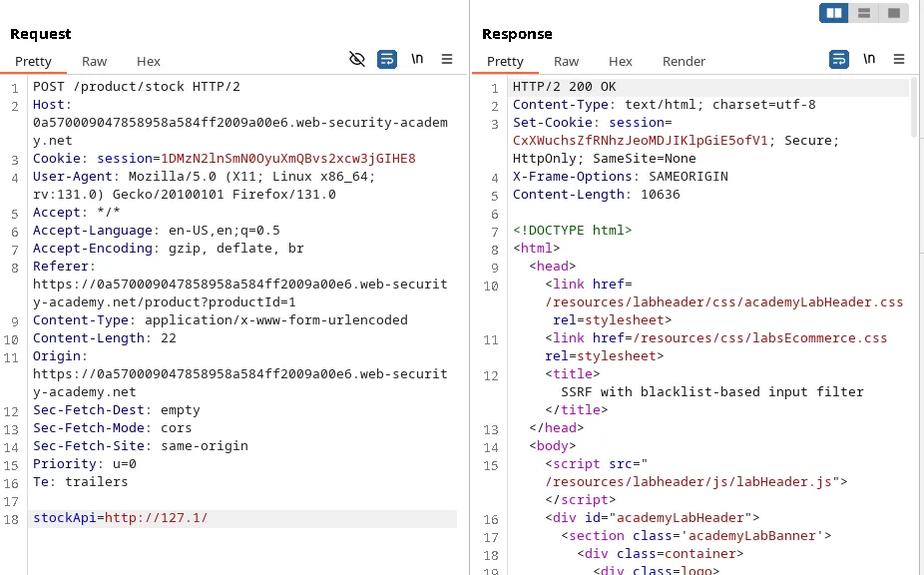
Task: Toggle \n show newlines in Response panel
Action: (869, 59)
